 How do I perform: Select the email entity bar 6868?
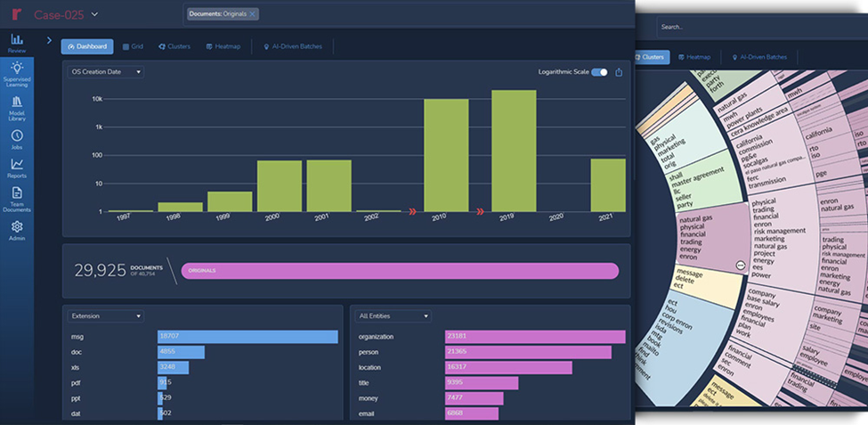[x=472, y=413]
